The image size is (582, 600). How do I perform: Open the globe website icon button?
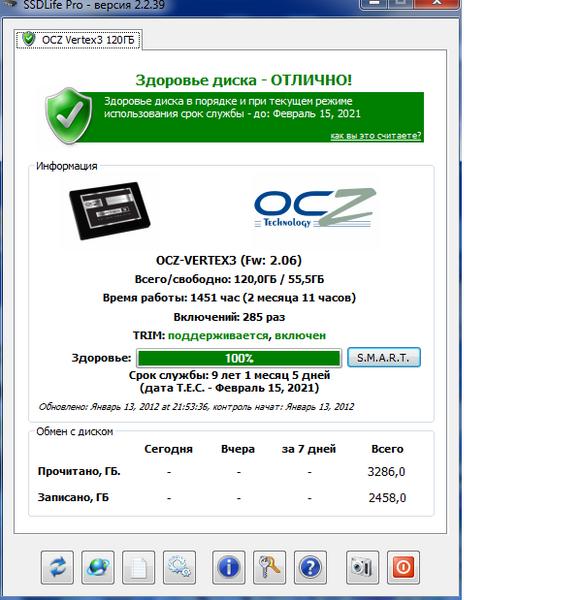tap(98, 567)
